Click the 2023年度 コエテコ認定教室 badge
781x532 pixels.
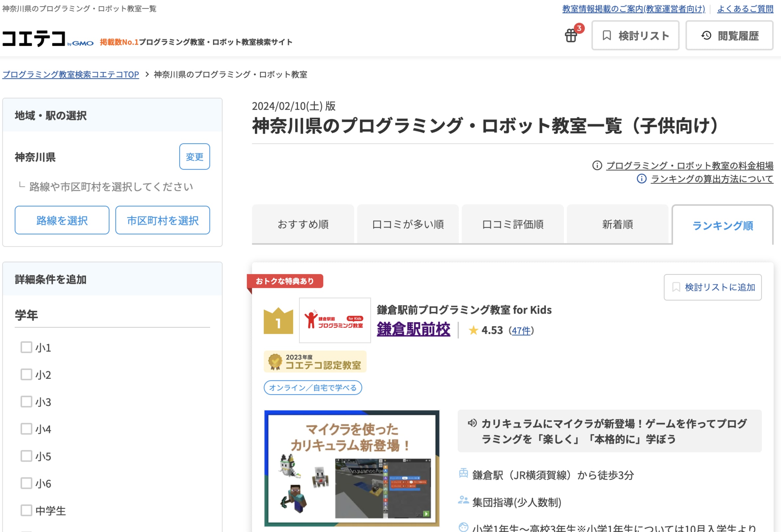(315, 362)
